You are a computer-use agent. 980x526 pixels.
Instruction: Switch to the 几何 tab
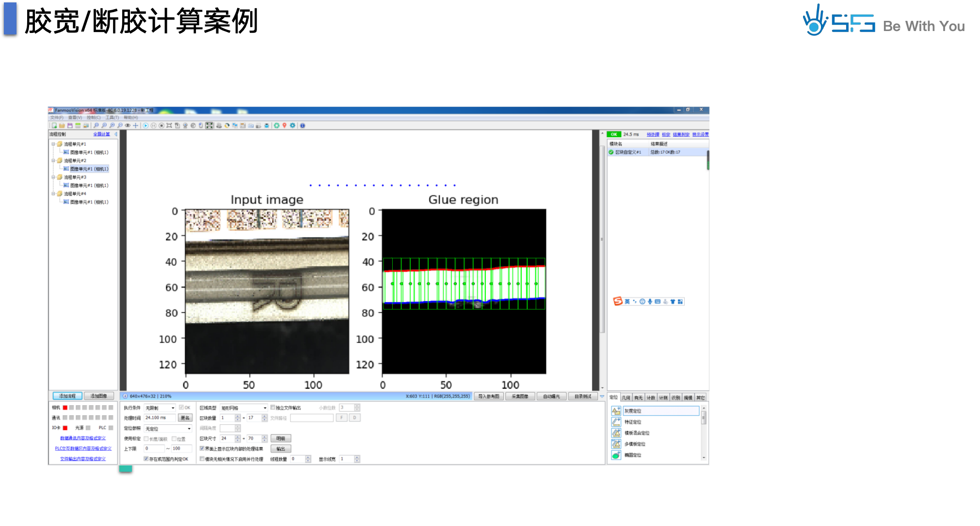coord(626,398)
